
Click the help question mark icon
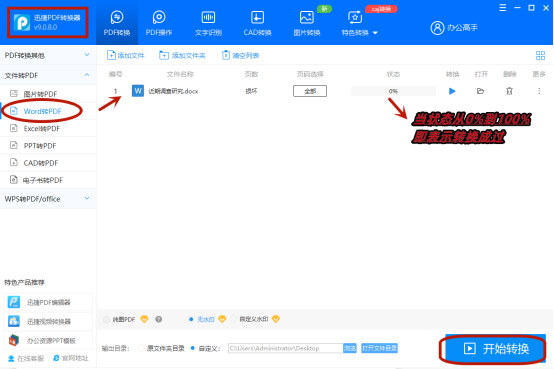pos(159,319)
